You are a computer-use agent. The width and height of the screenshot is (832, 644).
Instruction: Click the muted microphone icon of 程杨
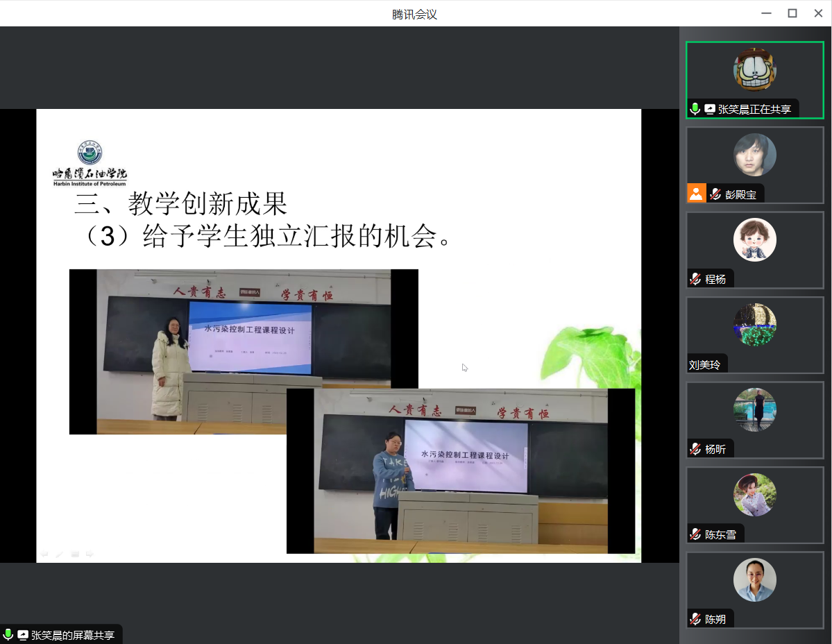695,279
